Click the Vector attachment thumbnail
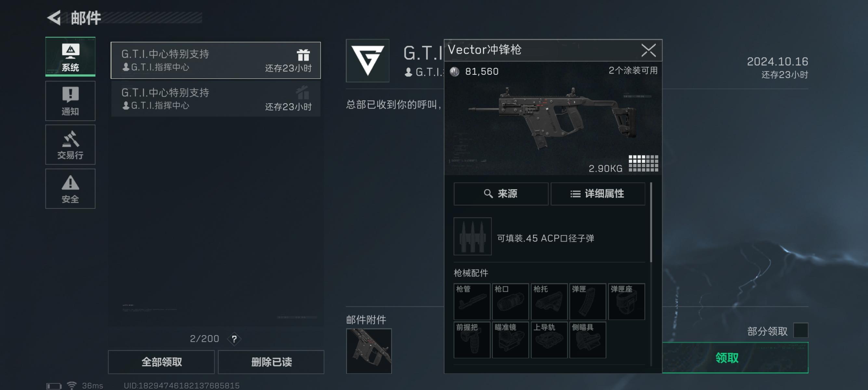This screenshot has height=390, width=868. click(x=369, y=351)
